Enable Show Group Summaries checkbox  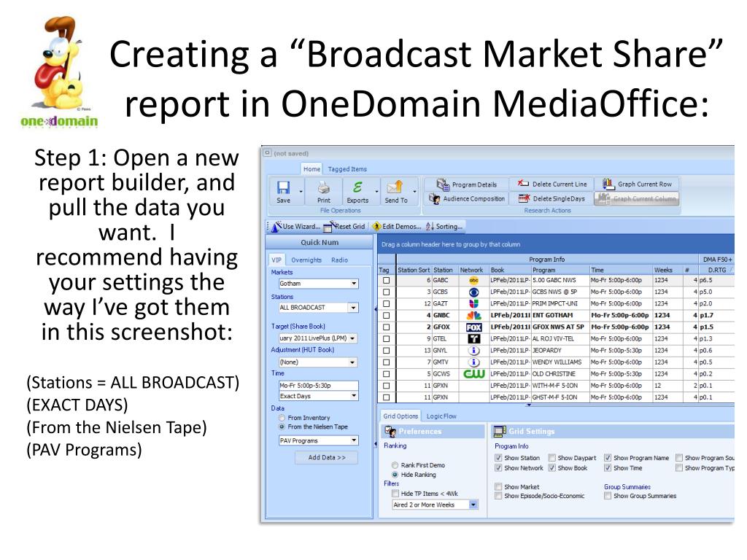[x=608, y=496]
